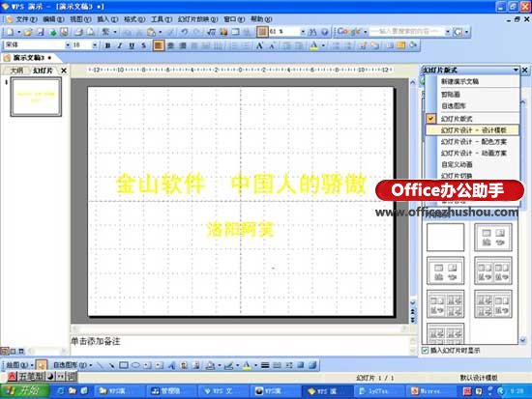Click Shadow Style icon in drawing toolbar
This screenshot has width=532, height=399.
[x=301, y=365]
